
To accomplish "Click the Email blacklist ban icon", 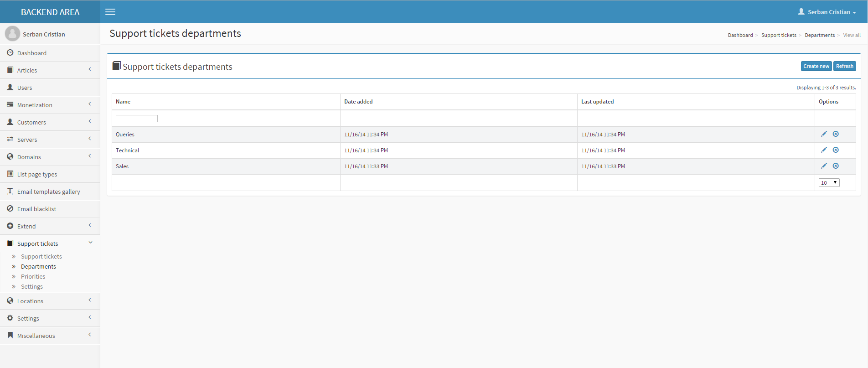I will pos(10,209).
